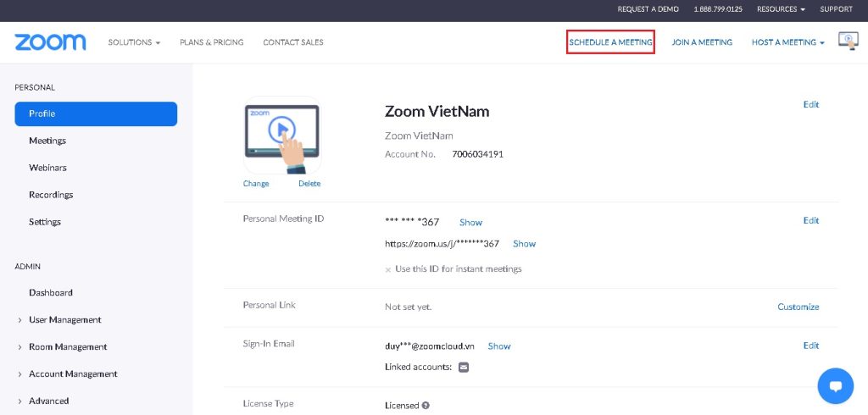Show the full Personal Meeting ID

[470, 223]
